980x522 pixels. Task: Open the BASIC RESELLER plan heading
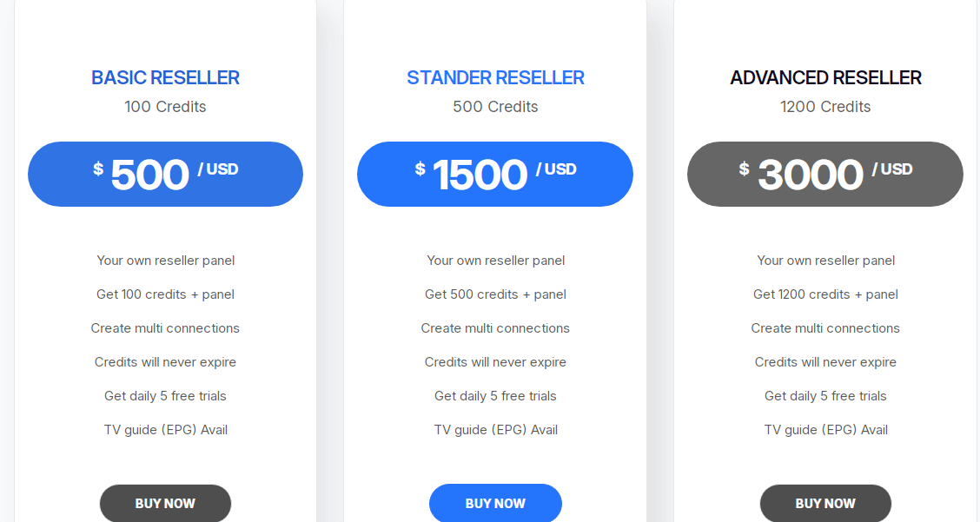(x=165, y=77)
